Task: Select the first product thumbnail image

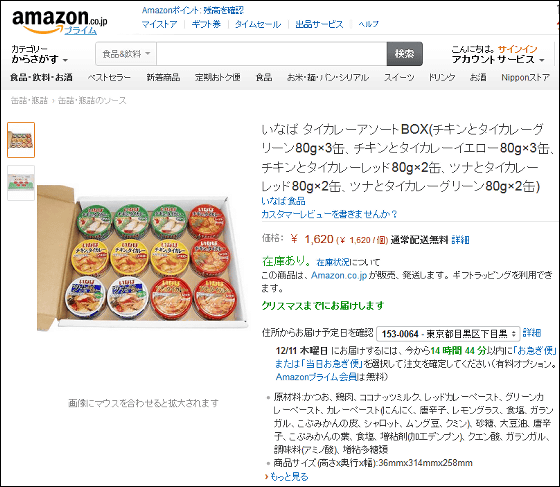Action: 21,140
